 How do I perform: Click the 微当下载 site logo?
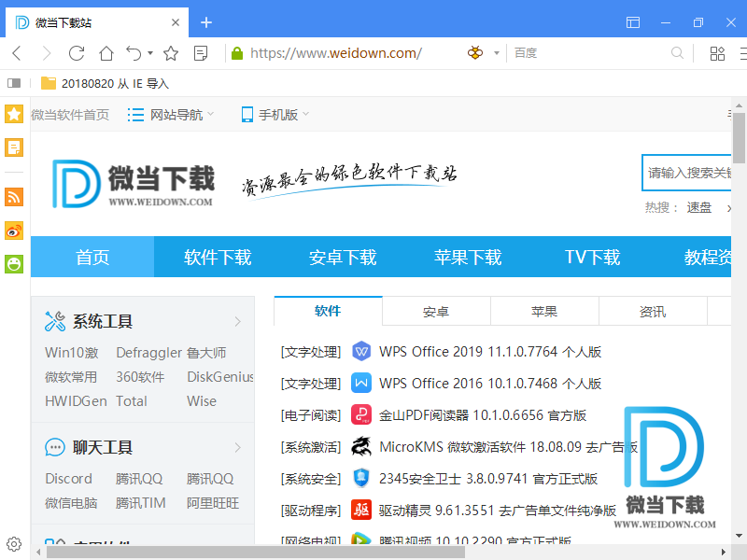pos(134,184)
